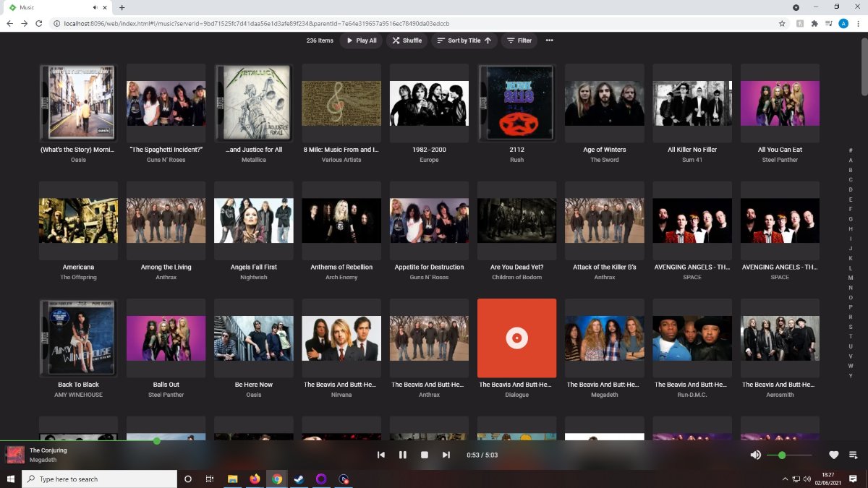Open the 1982–2000 Europe album cover

429,103
